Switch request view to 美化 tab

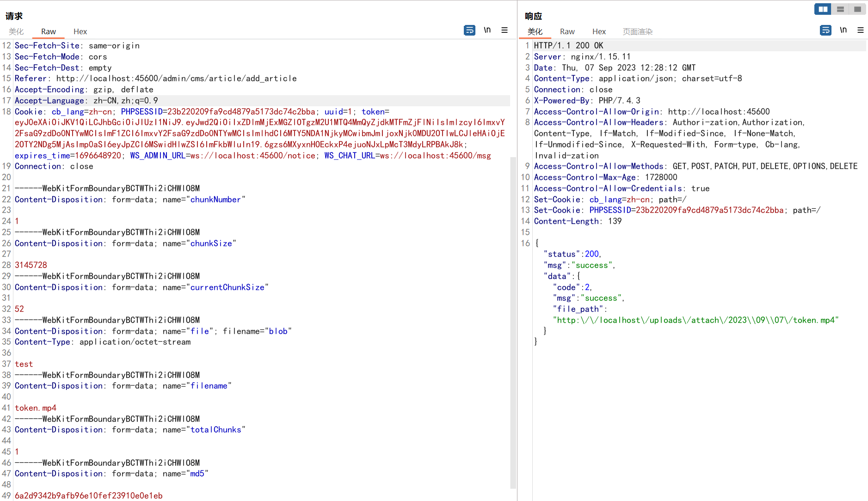[16, 31]
